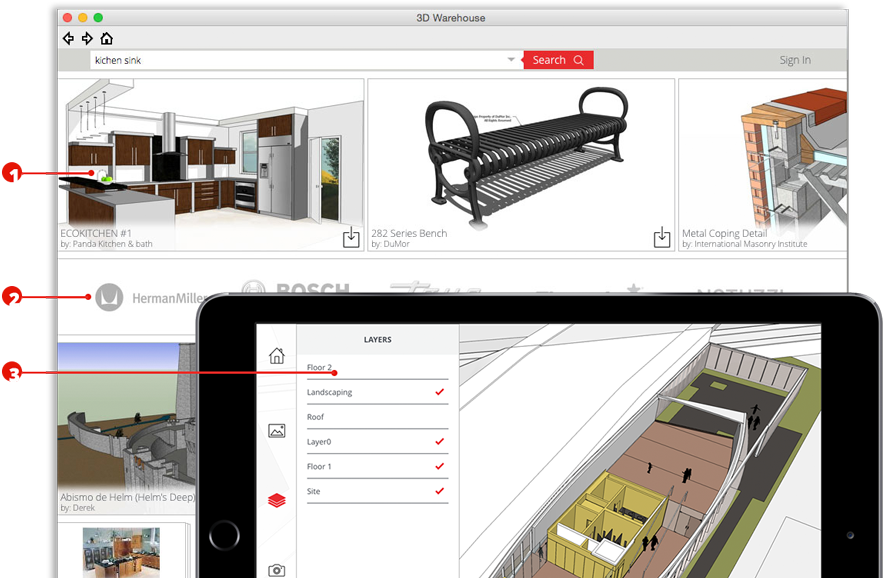This screenshot has width=883, height=578.
Task: Open the tablet home icon in sidebar
Action: [277, 356]
